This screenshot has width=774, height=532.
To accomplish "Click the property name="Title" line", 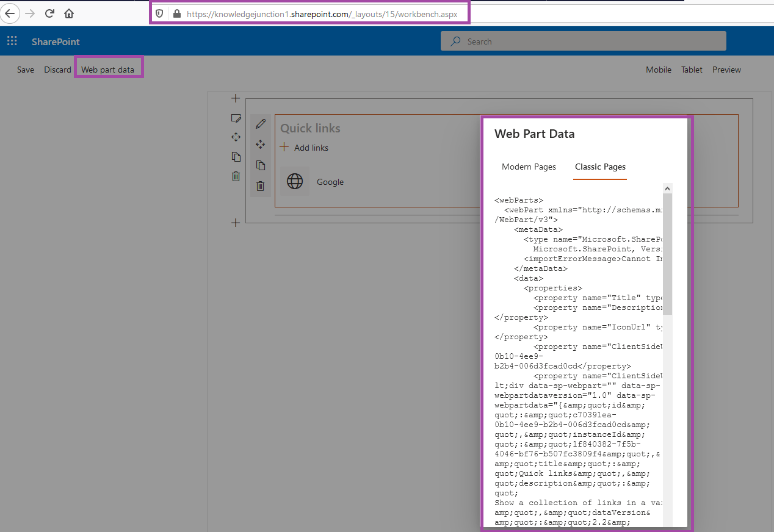I will pos(598,298).
